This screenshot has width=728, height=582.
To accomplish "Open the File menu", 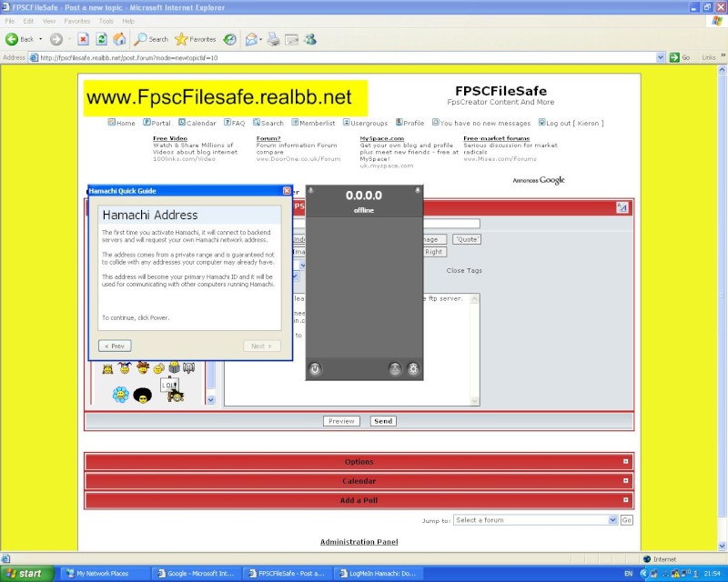I will [10, 21].
